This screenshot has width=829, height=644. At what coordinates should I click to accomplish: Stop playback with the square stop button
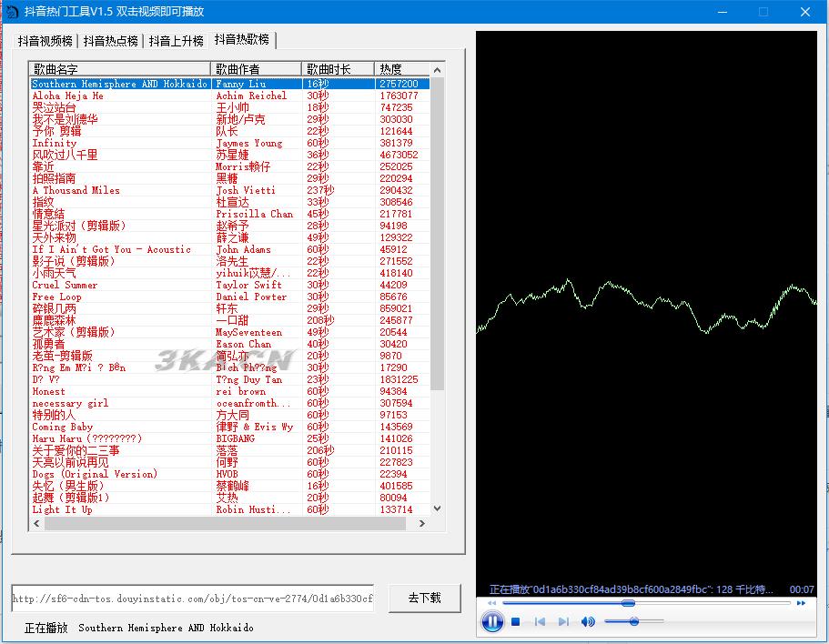tap(516, 622)
